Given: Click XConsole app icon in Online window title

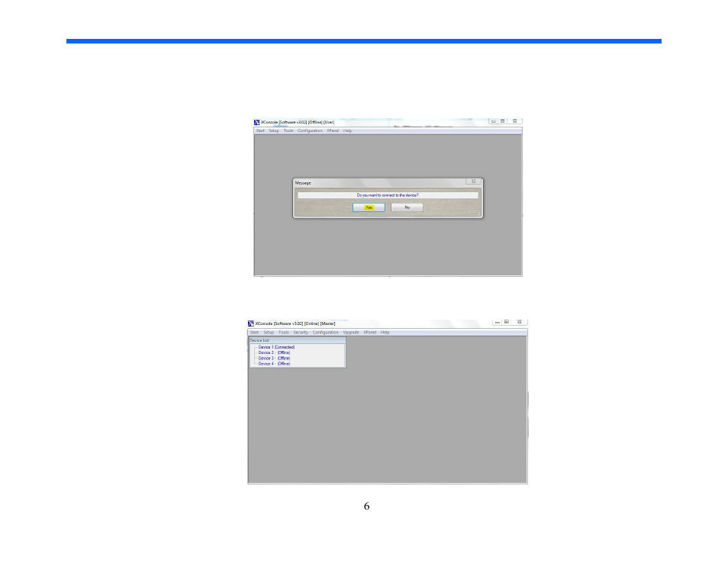Looking at the screenshot, I should click(x=251, y=323).
